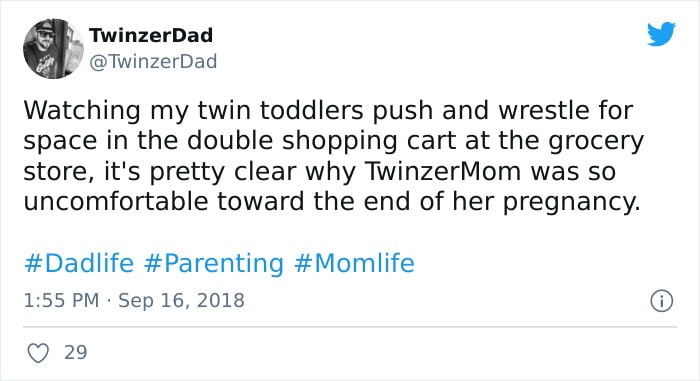Click the 1:55 PM timestamp
The height and width of the screenshot is (381, 700).
pyautogui.click(x=61, y=300)
